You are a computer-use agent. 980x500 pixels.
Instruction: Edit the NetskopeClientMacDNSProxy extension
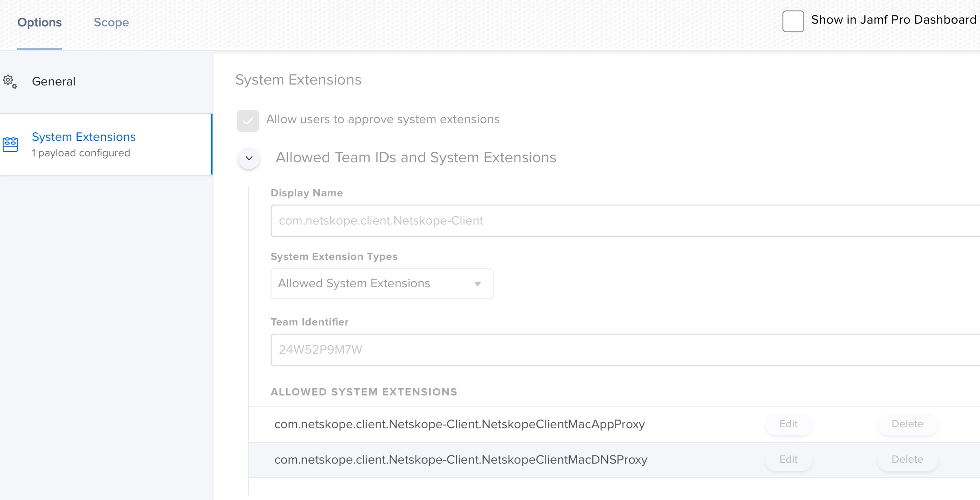[x=788, y=460]
